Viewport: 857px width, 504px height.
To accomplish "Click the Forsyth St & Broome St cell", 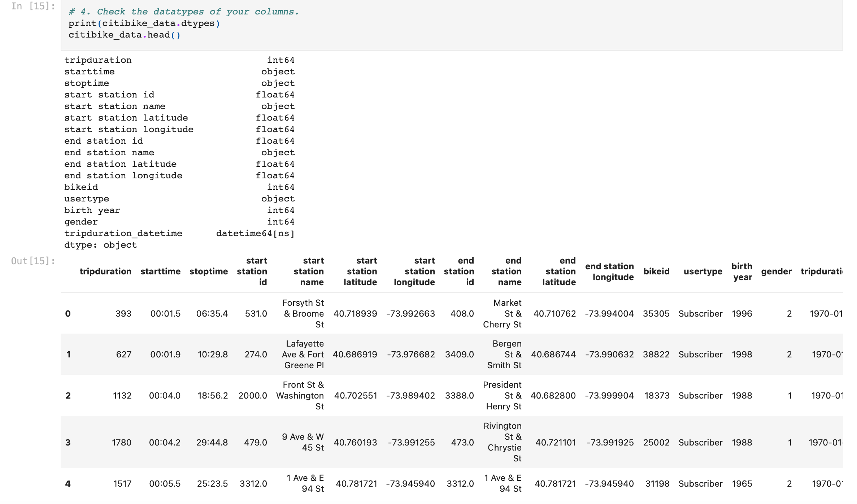I will click(x=303, y=313).
